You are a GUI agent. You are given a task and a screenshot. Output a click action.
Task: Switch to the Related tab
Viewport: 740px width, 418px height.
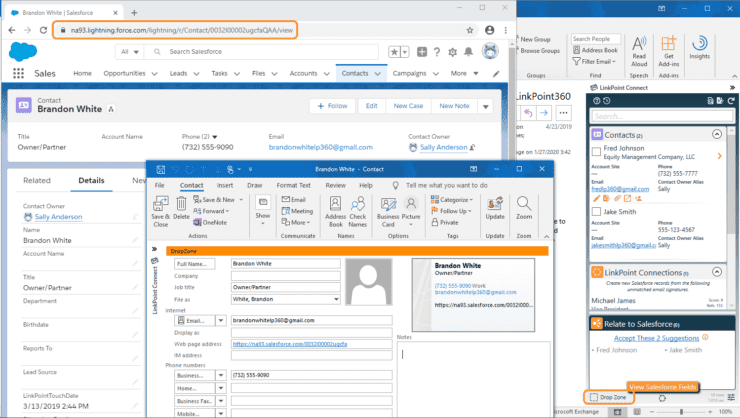tap(37, 180)
